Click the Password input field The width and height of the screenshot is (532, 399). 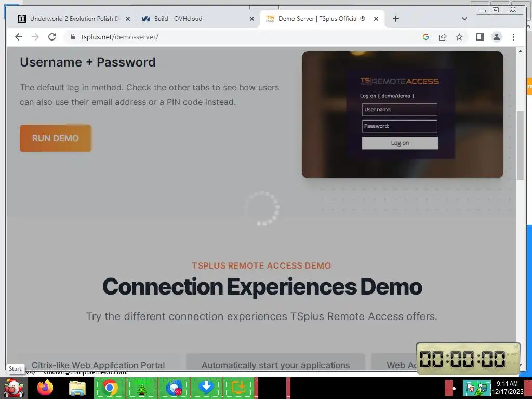[x=400, y=126]
